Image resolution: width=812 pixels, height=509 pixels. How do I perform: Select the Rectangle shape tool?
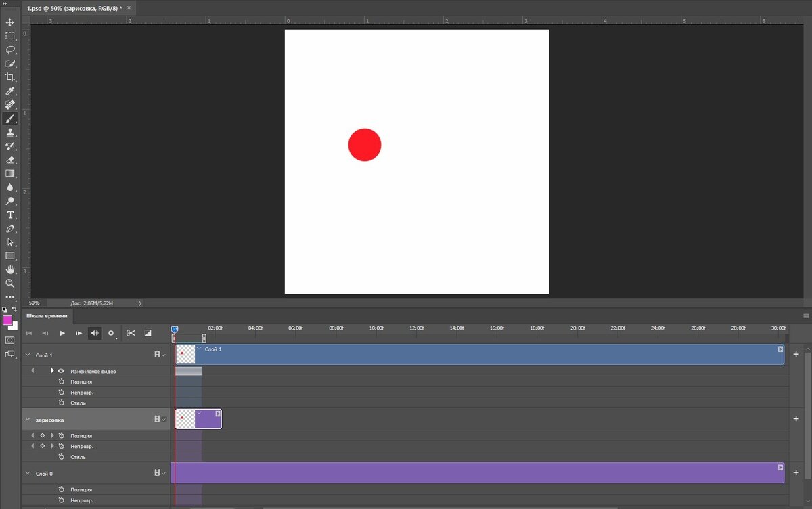coord(10,256)
